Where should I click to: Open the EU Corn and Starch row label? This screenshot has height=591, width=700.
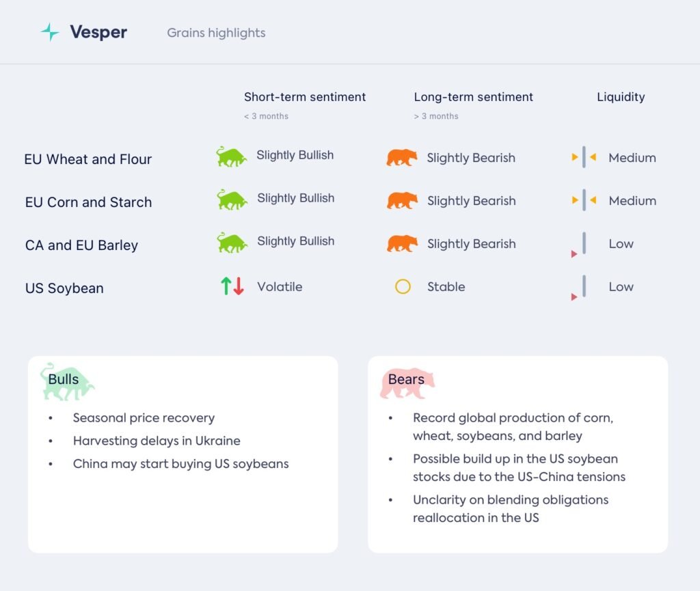pos(88,202)
